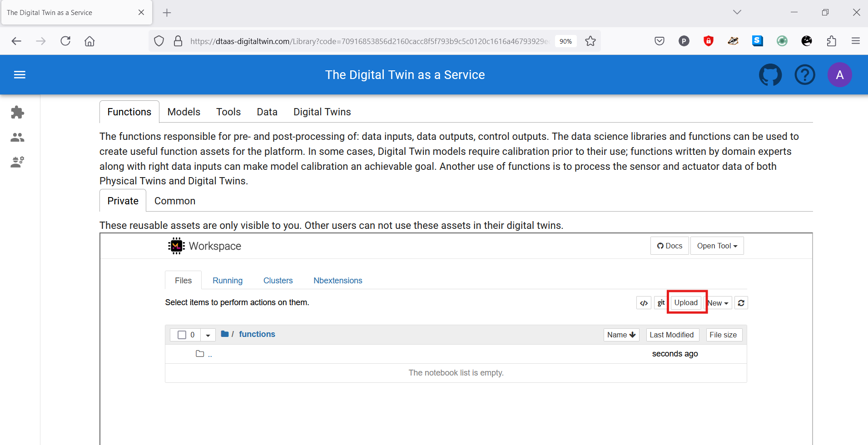Refresh the notebook file list
The height and width of the screenshot is (445, 868).
(741, 303)
